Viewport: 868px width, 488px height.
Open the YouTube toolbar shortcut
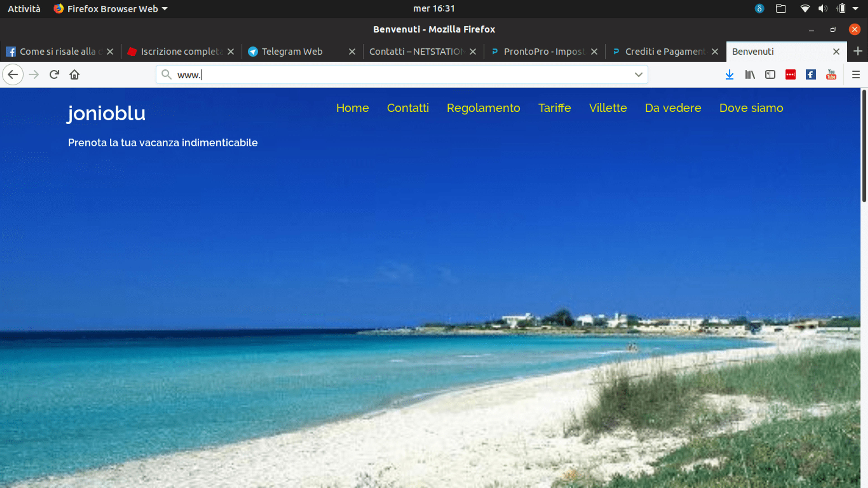(x=831, y=75)
